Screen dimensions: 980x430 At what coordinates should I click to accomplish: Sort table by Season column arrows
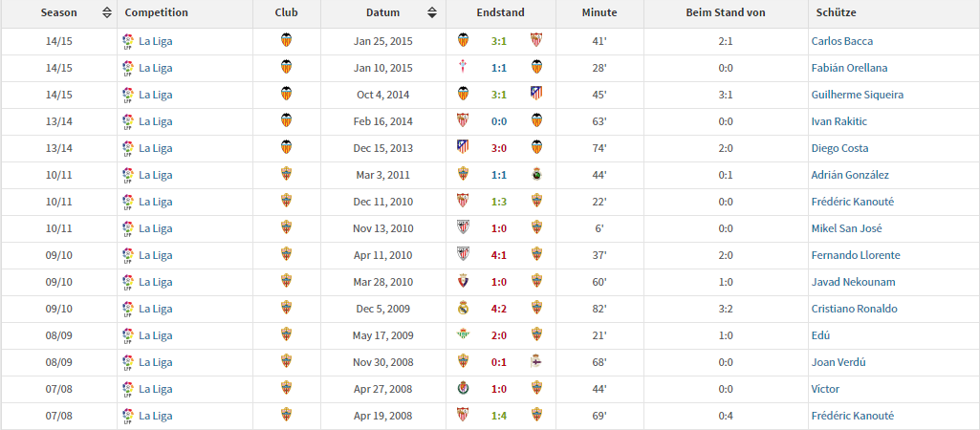click(x=107, y=13)
